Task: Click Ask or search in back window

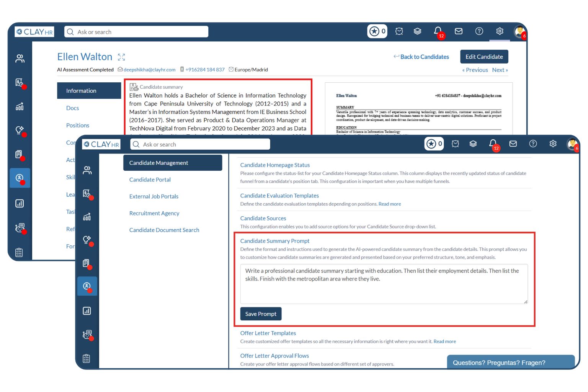Action: [136, 32]
